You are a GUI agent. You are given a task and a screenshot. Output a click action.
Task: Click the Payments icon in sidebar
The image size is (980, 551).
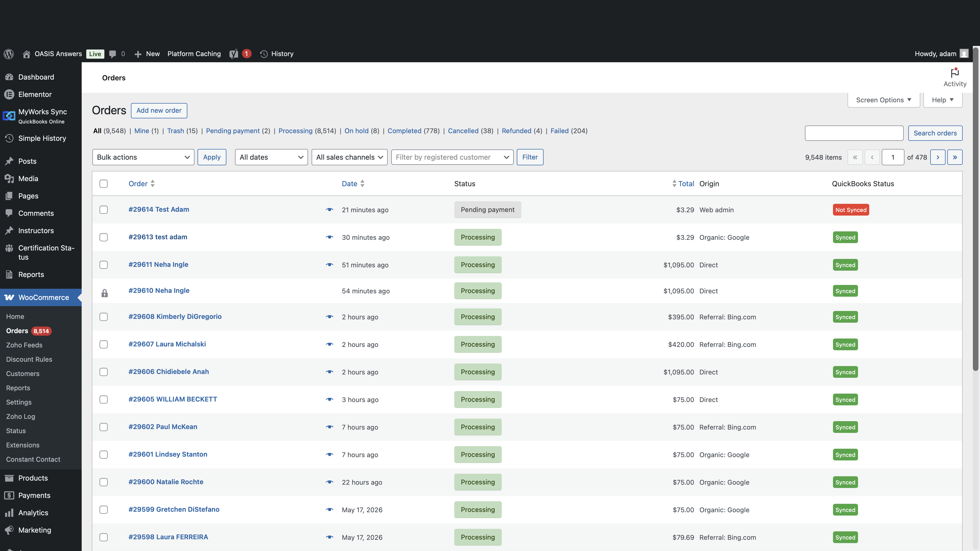point(9,495)
